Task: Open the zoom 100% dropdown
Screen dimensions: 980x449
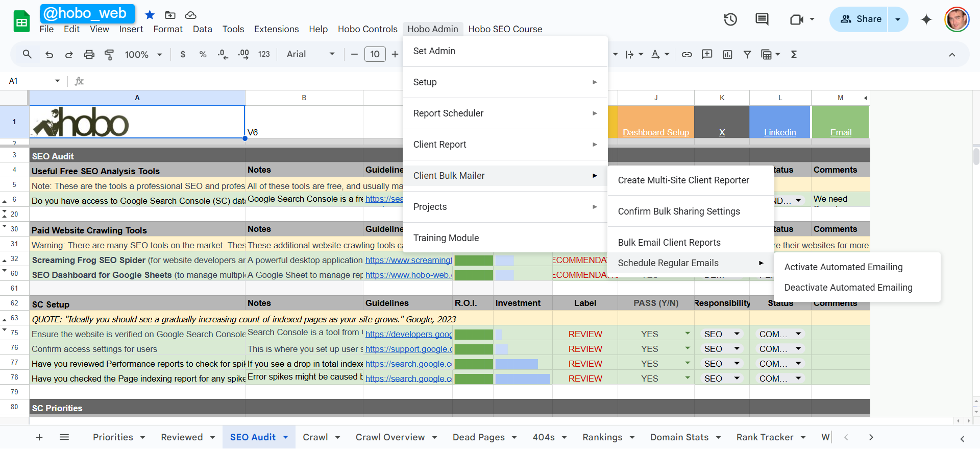Action: pos(143,54)
